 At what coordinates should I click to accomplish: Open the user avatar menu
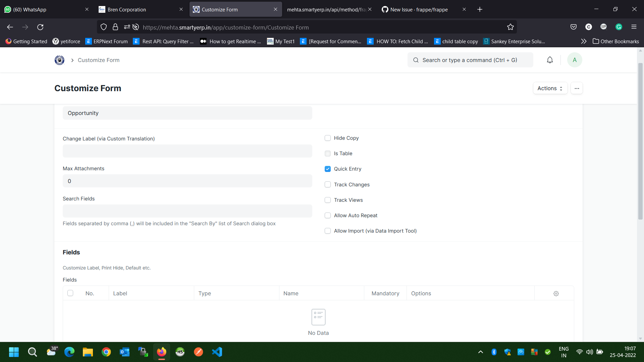click(x=574, y=60)
